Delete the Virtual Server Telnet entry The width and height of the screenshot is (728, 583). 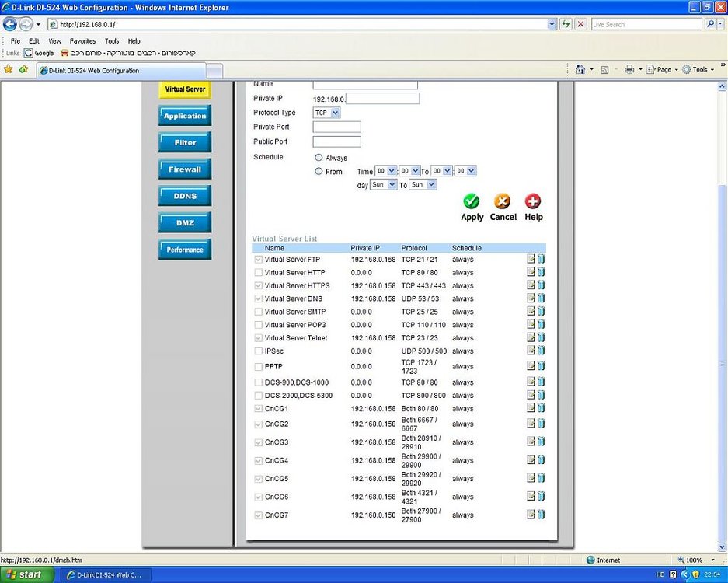[x=542, y=337]
